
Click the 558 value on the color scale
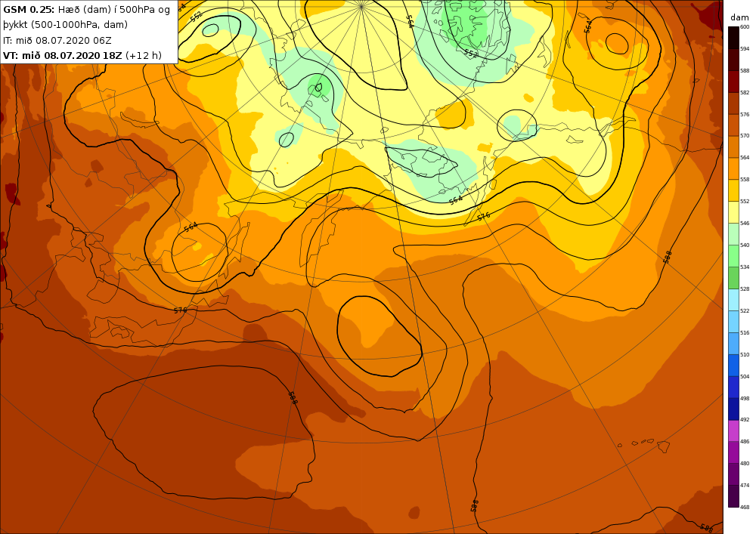pos(745,180)
